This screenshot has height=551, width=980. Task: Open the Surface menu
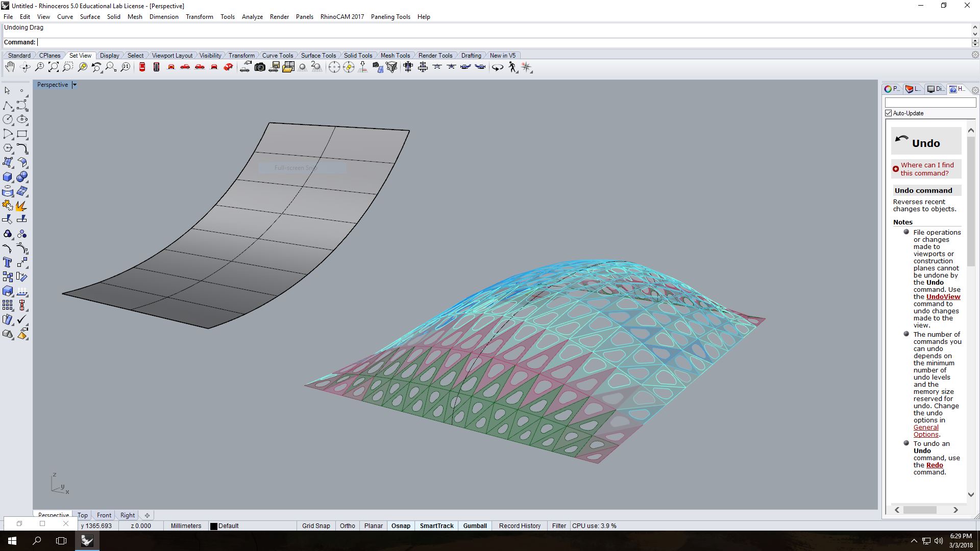pyautogui.click(x=90, y=17)
